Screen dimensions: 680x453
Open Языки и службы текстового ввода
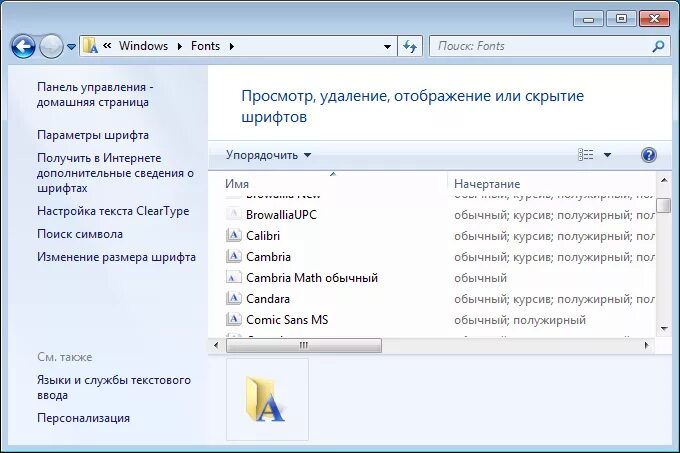(114, 387)
